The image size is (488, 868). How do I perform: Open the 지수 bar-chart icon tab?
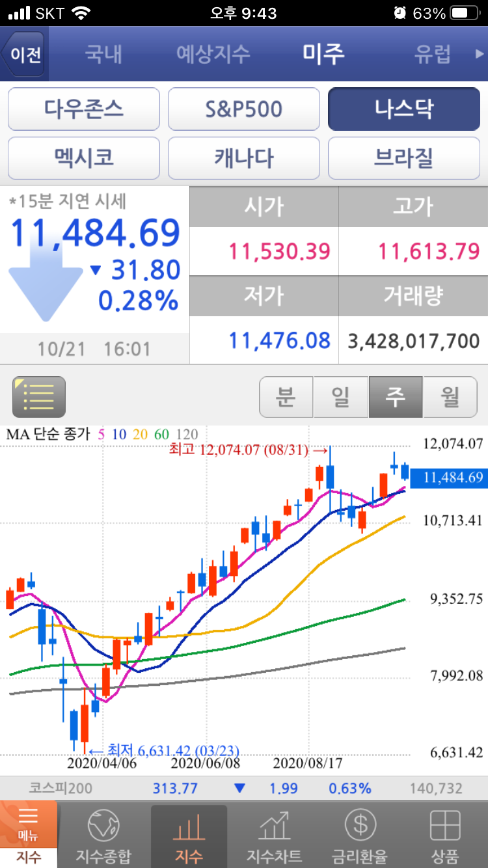[x=189, y=836]
